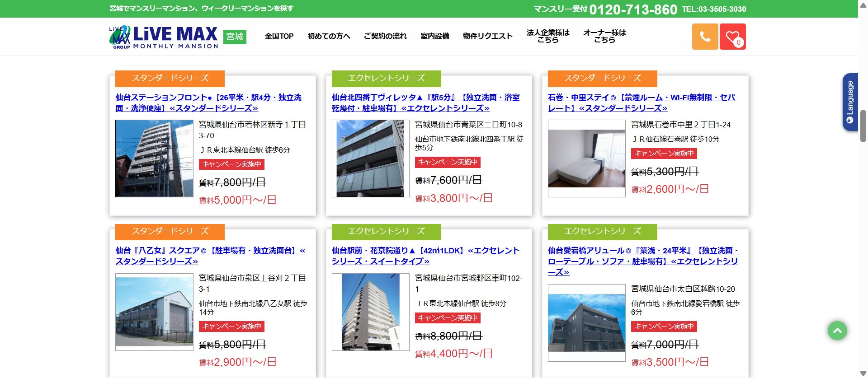Open the 初めての方へ menu item

pyautogui.click(x=329, y=36)
